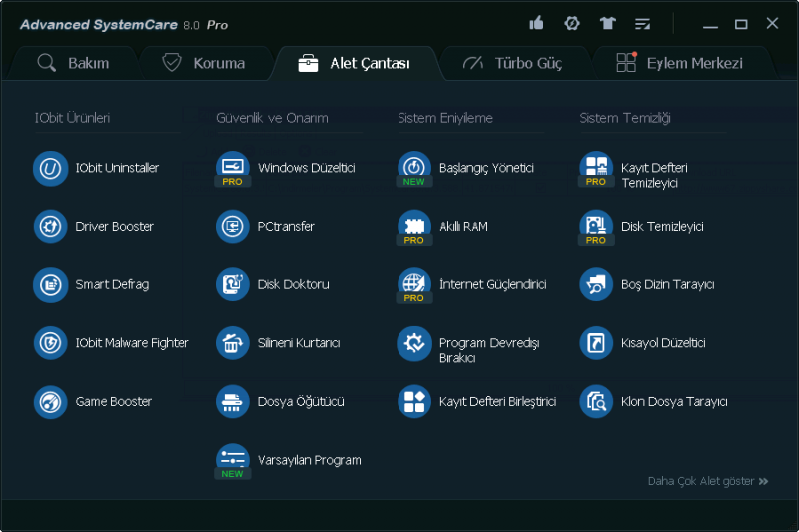Open Boş Dizin Tarayıcı icon

[x=596, y=285]
